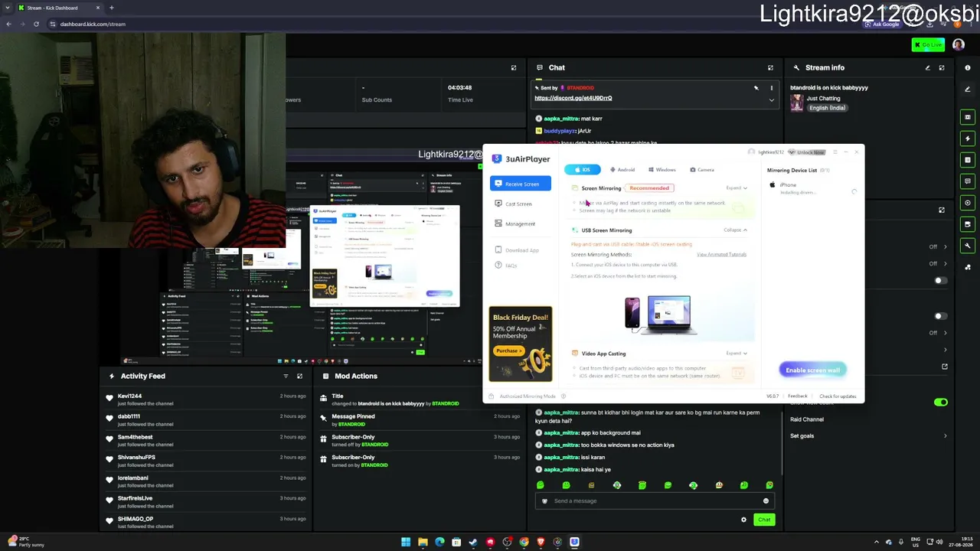This screenshot has height=551, width=980.
Task: Click the Send a message input field
Action: coord(655,501)
